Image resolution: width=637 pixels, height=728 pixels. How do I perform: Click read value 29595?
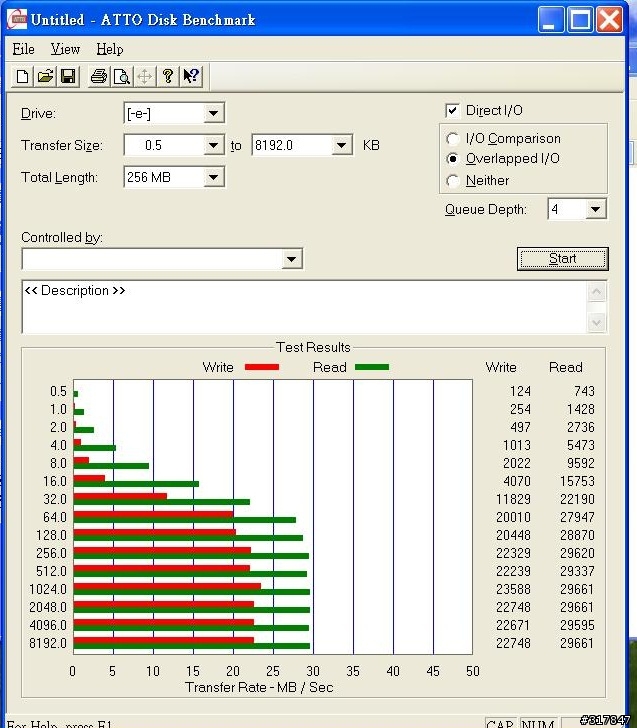pos(577,625)
